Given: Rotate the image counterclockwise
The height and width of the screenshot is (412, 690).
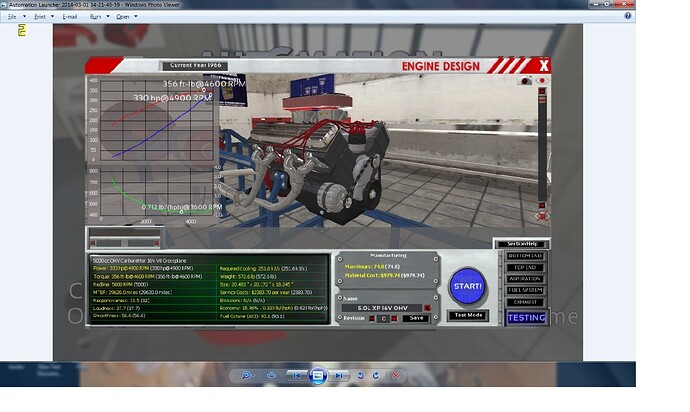Looking at the screenshot, I should [x=361, y=375].
